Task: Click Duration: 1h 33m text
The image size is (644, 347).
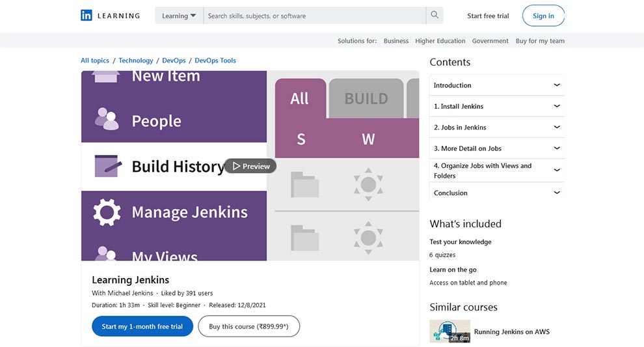Action: pos(116,305)
